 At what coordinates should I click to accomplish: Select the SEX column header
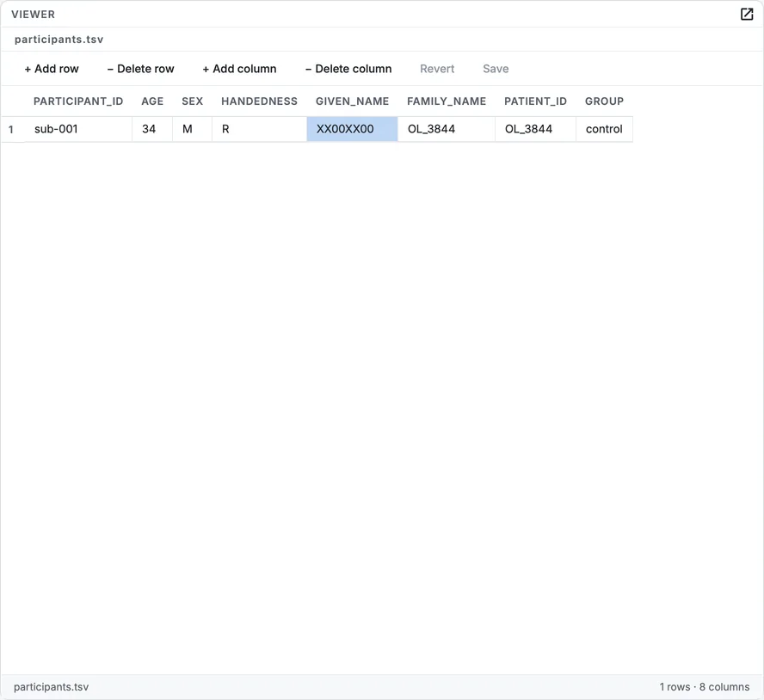click(192, 101)
